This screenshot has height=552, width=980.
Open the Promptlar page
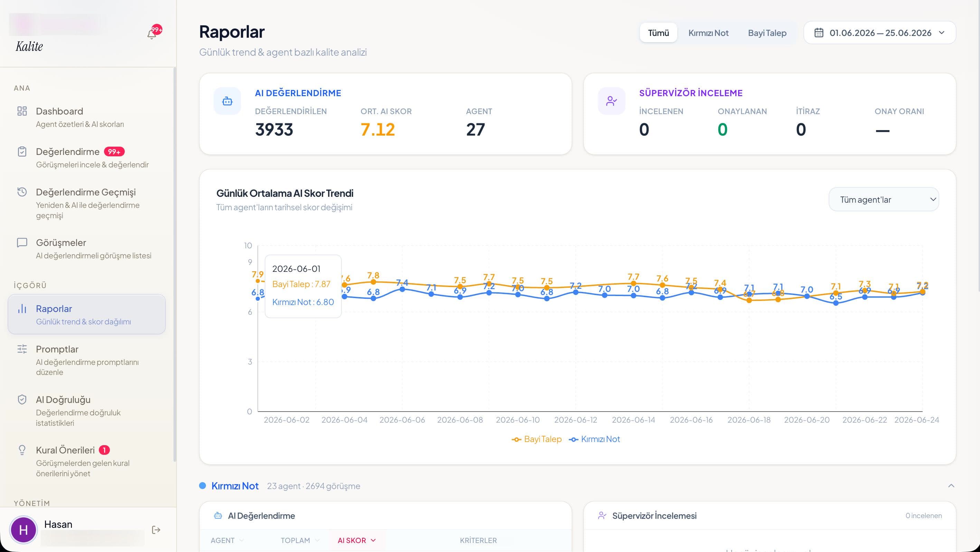coord(87,360)
